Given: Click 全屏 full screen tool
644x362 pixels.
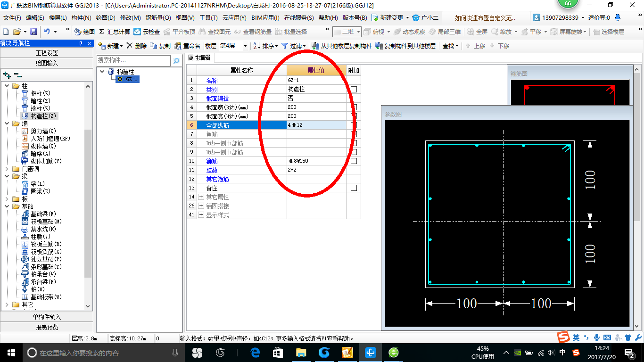Looking at the screenshot, I should 478,32.
